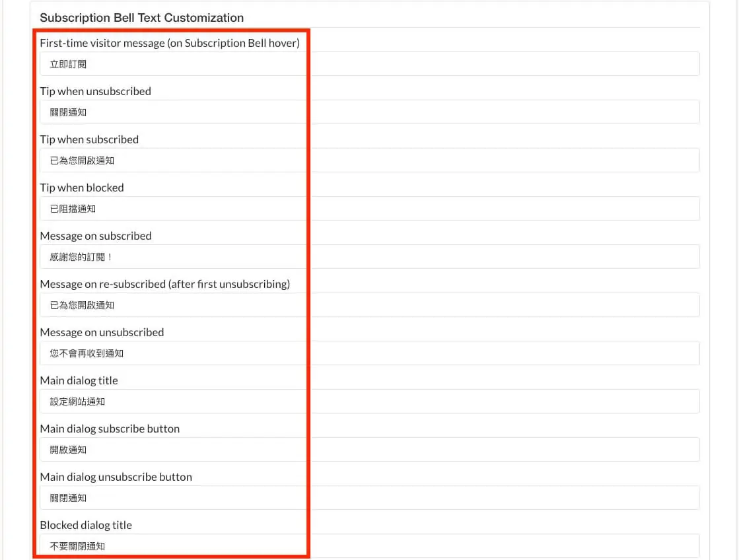
Task: Click the Main dialog unsubscribe button field
Action: (x=370, y=498)
